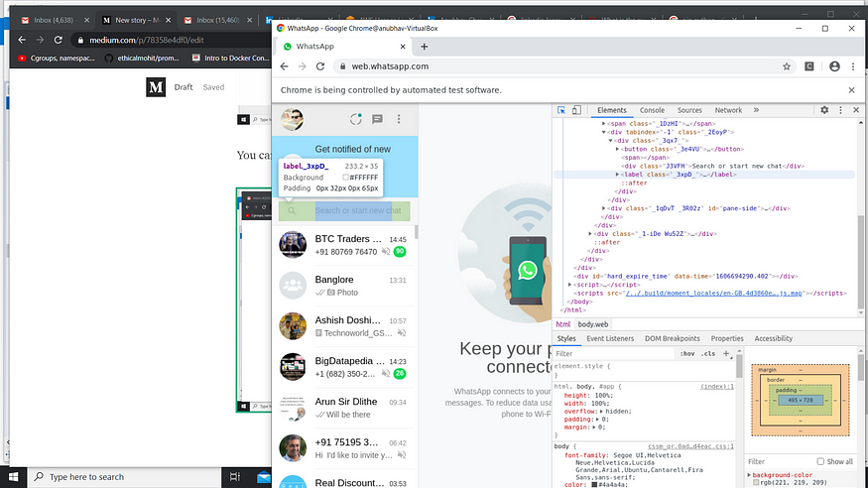Switch to the Console tab in DevTools
Image resolution: width=868 pixels, height=488 pixels.
pos(652,110)
